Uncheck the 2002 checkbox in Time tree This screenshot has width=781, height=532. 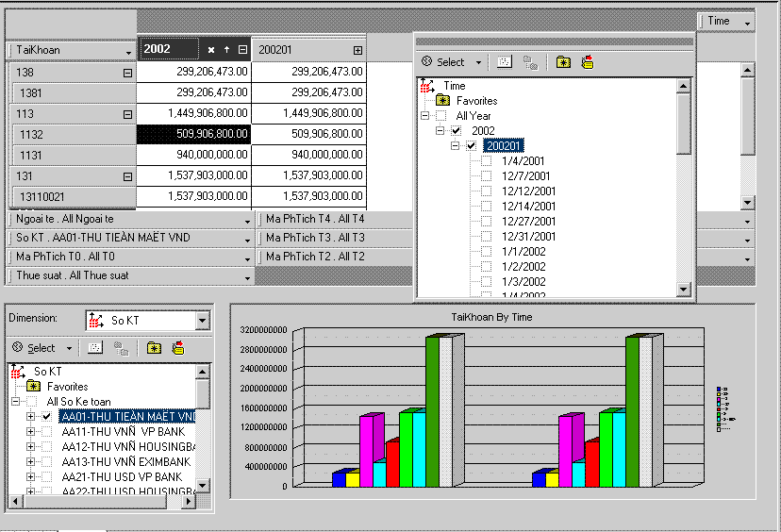pos(457,131)
